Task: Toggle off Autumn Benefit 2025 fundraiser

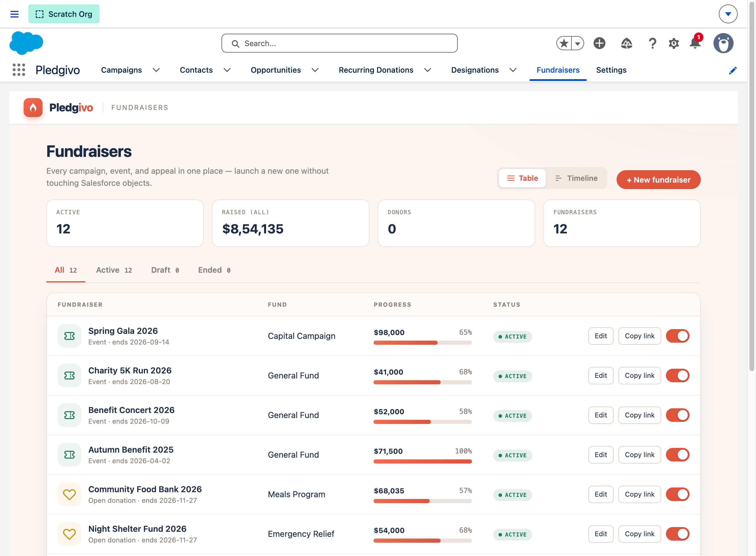Action: point(678,455)
